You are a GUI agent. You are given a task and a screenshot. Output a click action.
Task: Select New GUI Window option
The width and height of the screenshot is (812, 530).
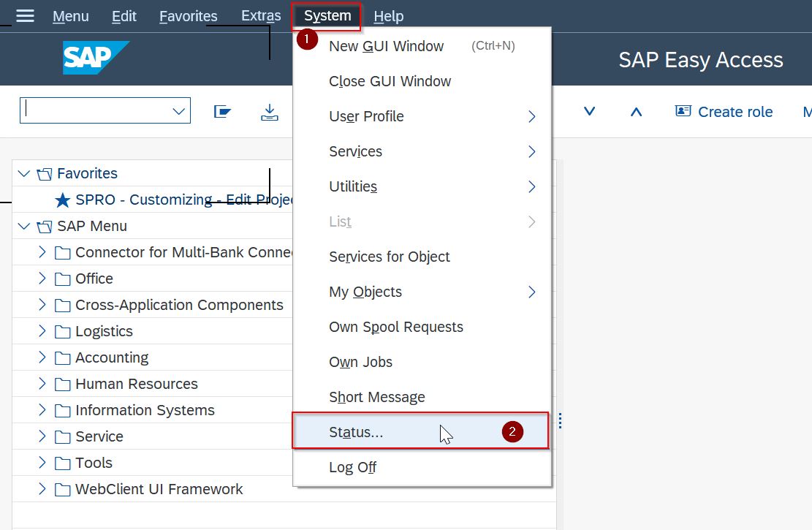(386, 46)
